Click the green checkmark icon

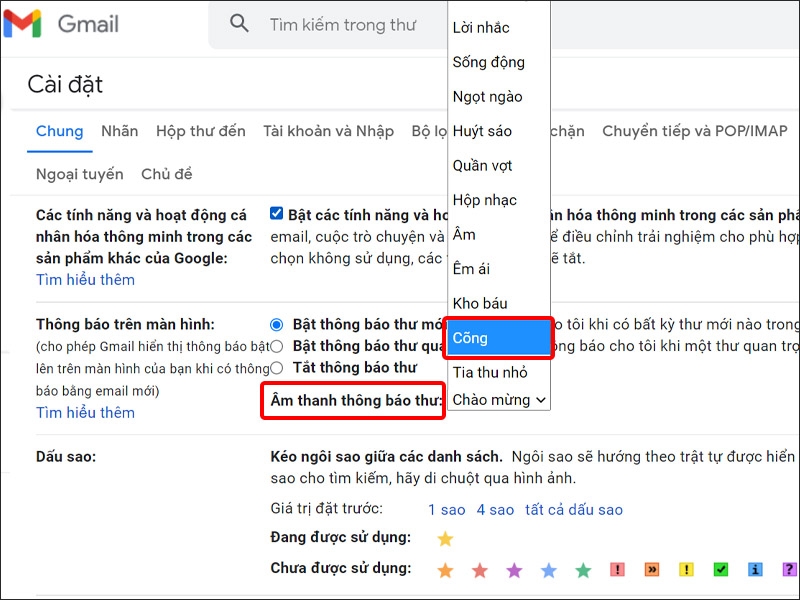pyautogui.click(x=721, y=568)
